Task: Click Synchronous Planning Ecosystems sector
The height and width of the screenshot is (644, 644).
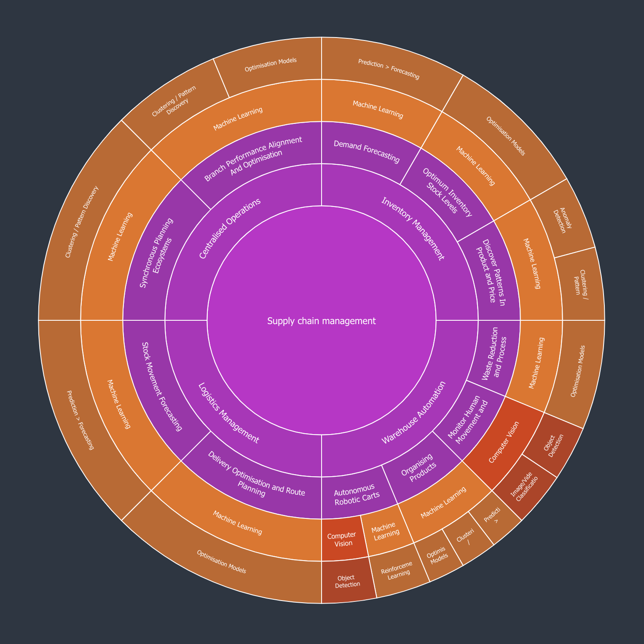Action: (156, 252)
